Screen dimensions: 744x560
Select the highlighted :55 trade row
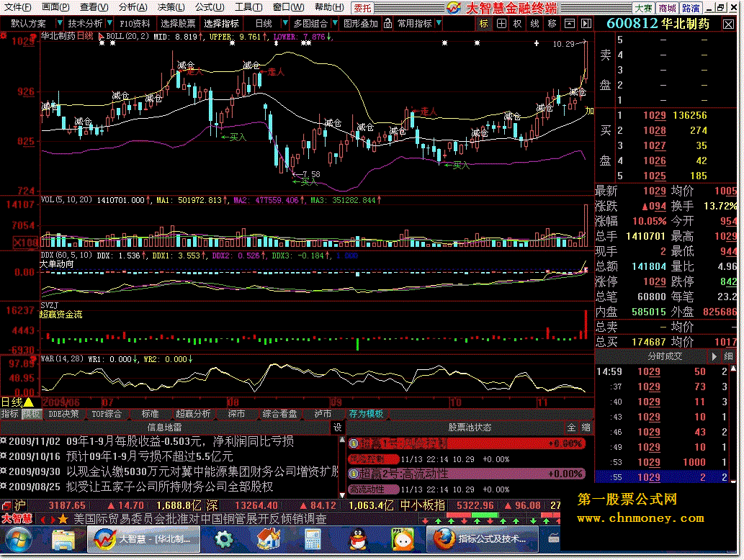point(661,477)
